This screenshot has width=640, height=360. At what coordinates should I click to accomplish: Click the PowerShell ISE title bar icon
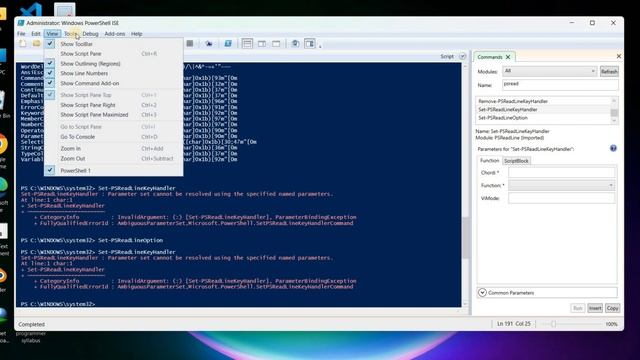21,23
